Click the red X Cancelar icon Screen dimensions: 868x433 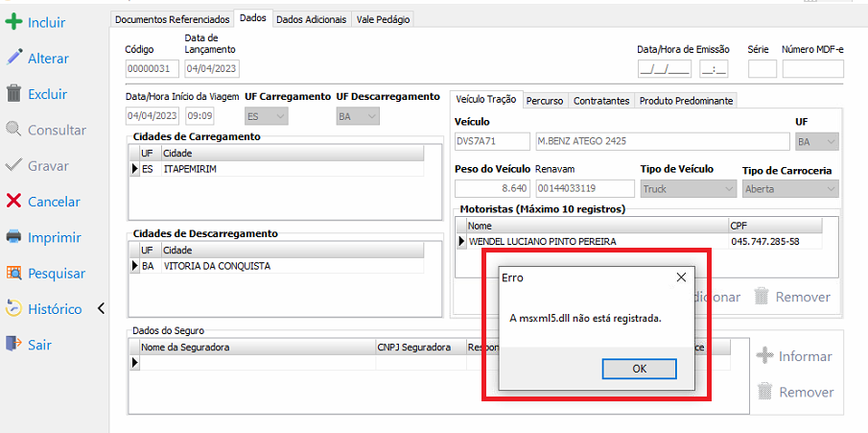point(13,202)
